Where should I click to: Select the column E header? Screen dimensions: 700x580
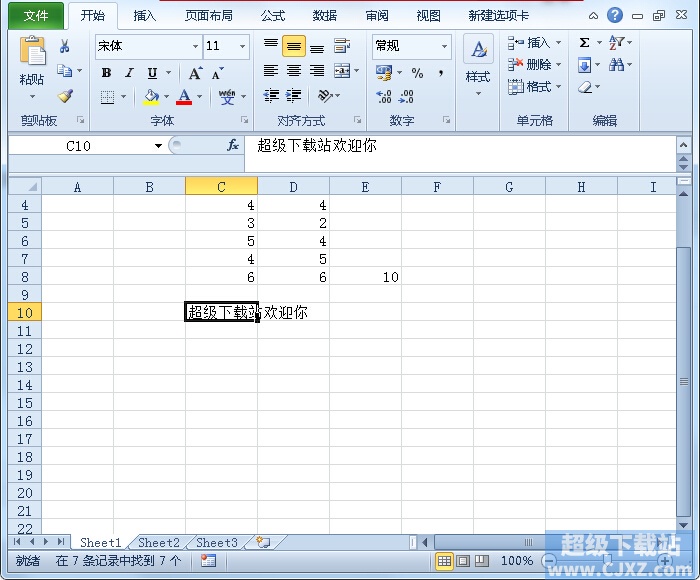[365, 187]
